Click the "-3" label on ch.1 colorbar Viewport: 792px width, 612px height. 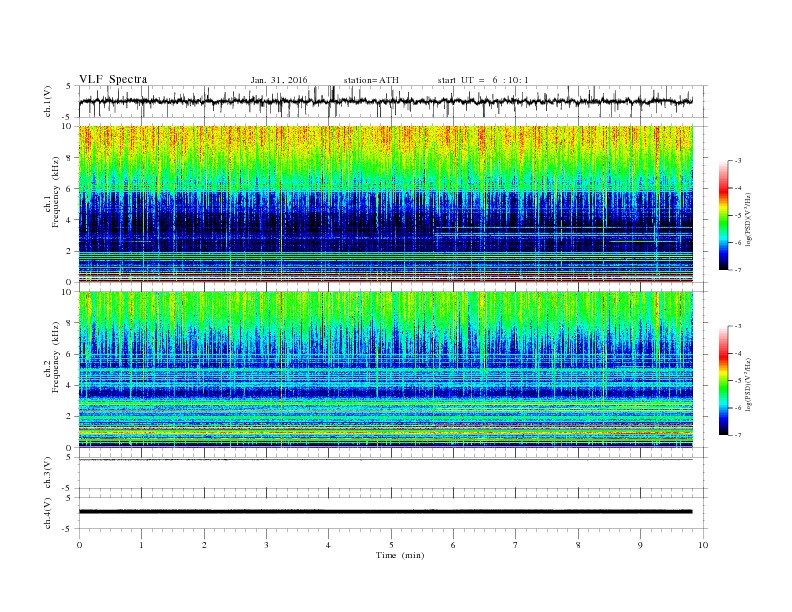click(738, 161)
